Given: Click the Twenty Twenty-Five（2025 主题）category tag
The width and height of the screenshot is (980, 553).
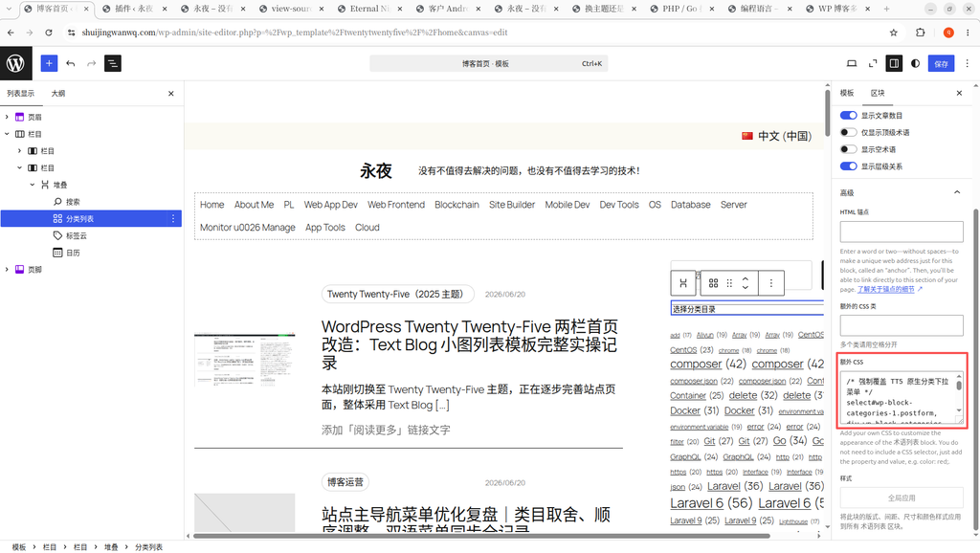Looking at the screenshot, I should click(397, 294).
